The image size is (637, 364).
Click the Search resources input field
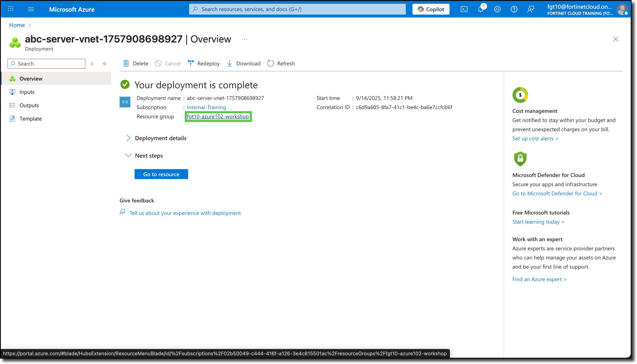click(x=297, y=9)
